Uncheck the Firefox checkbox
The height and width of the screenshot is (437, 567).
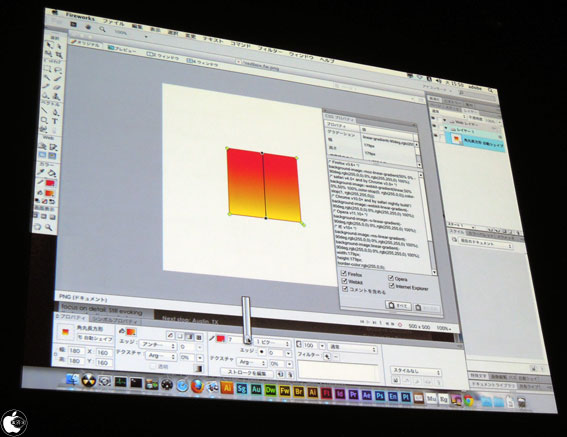click(344, 273)
